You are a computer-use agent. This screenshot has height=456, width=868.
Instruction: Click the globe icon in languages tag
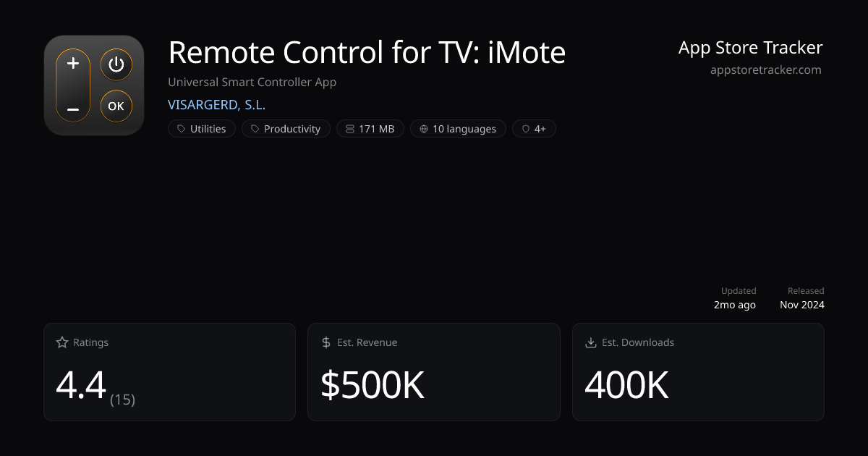pyautogui.click(x=423, y=129)
